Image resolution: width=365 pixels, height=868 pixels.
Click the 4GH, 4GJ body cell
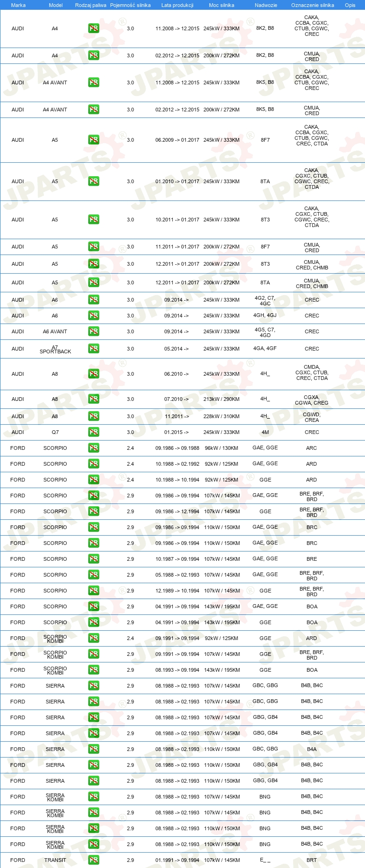(x=265, y=316)
